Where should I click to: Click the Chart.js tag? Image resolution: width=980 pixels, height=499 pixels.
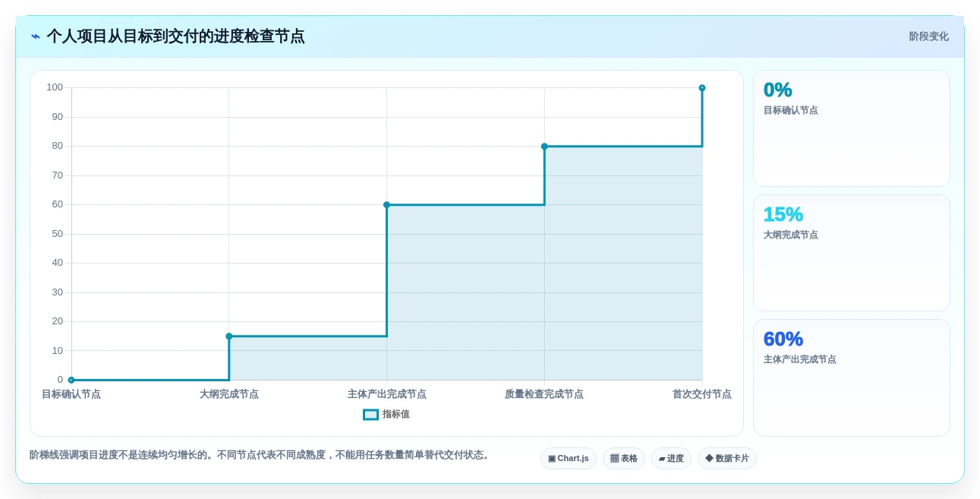[569, 459]
